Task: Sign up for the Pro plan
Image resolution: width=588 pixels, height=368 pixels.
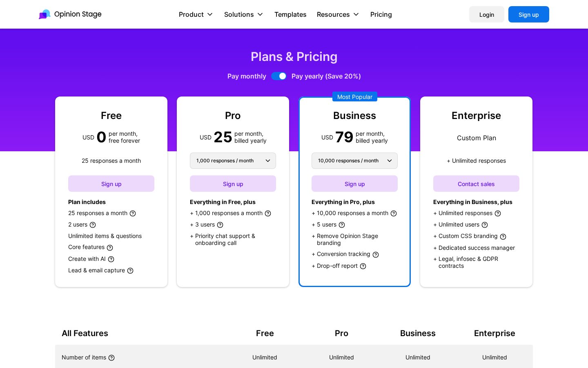Action: [233, 184]
